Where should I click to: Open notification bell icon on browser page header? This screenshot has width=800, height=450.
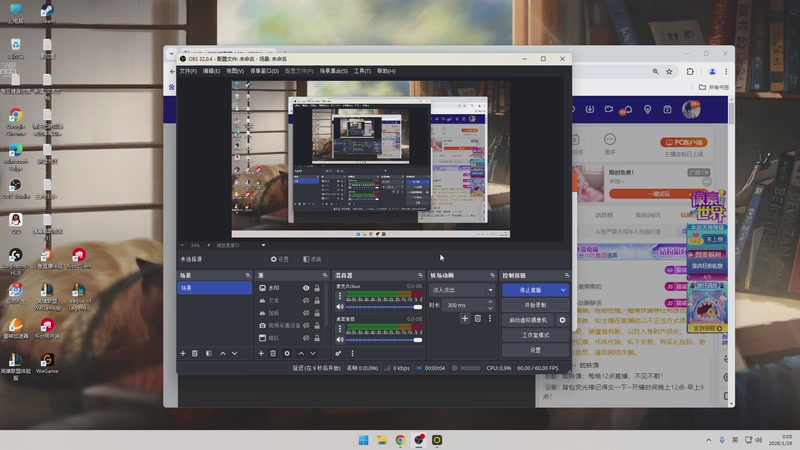[629, 109]
